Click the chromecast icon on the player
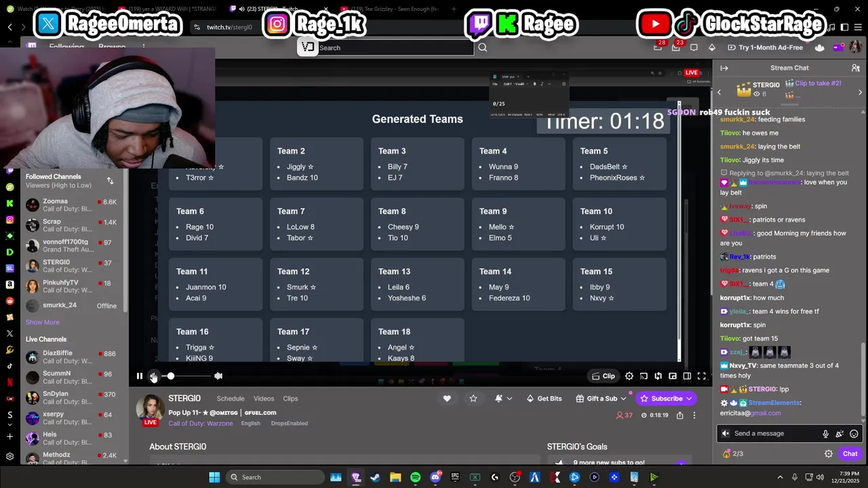868x488 pixels. click(644, 376)
